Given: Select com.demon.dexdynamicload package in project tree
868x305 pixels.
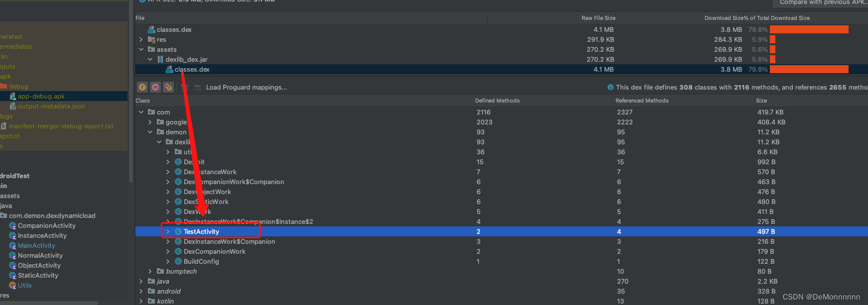Looking at the screenshot, I should tap(52, 216).
